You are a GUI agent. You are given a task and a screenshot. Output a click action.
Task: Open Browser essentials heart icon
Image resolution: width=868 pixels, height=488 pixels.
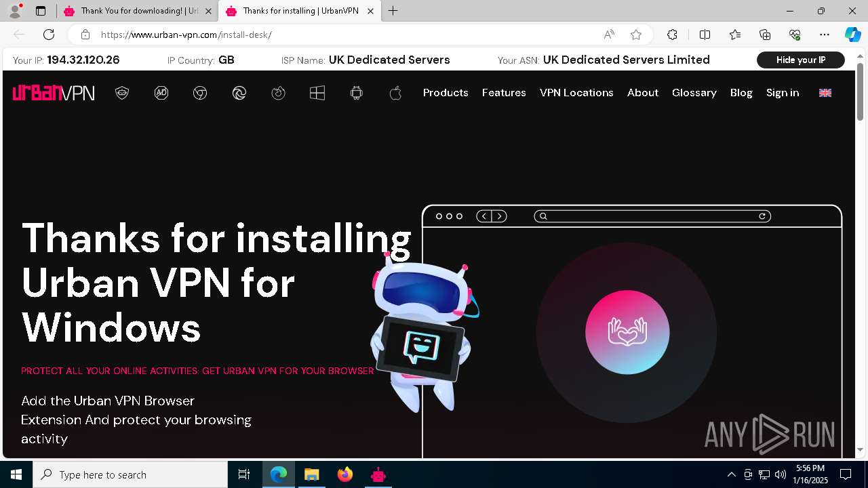(795, 35)
